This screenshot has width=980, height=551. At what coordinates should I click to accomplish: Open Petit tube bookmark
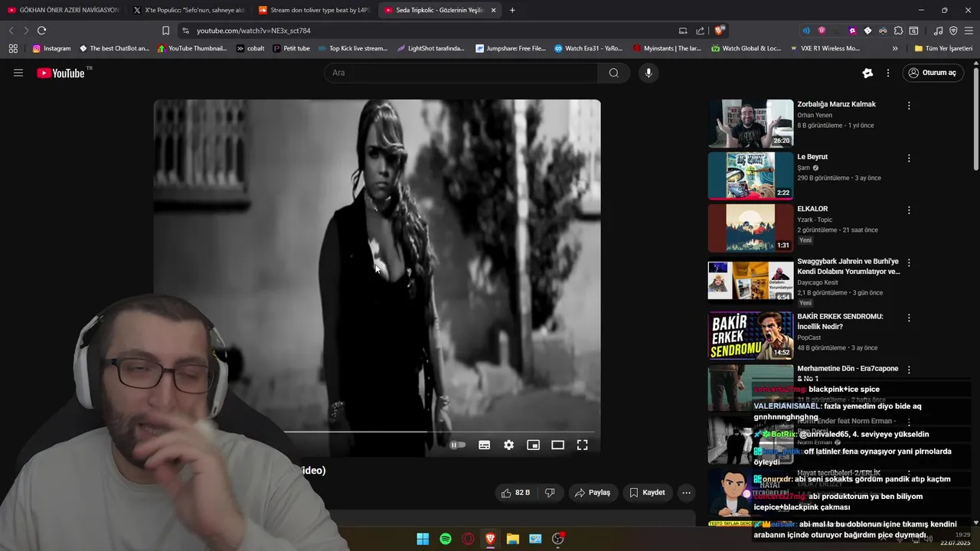291,48
